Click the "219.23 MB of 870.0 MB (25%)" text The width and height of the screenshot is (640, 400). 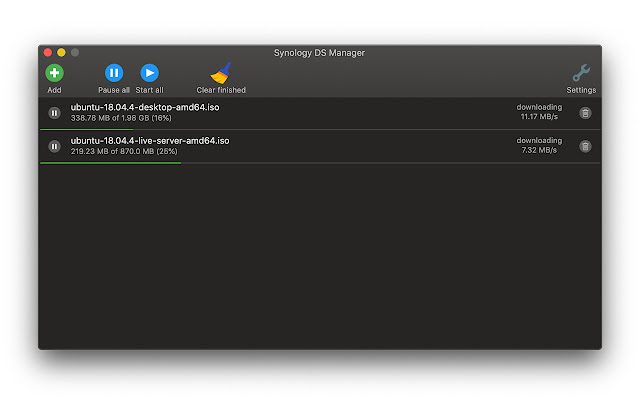click(124, 151)
